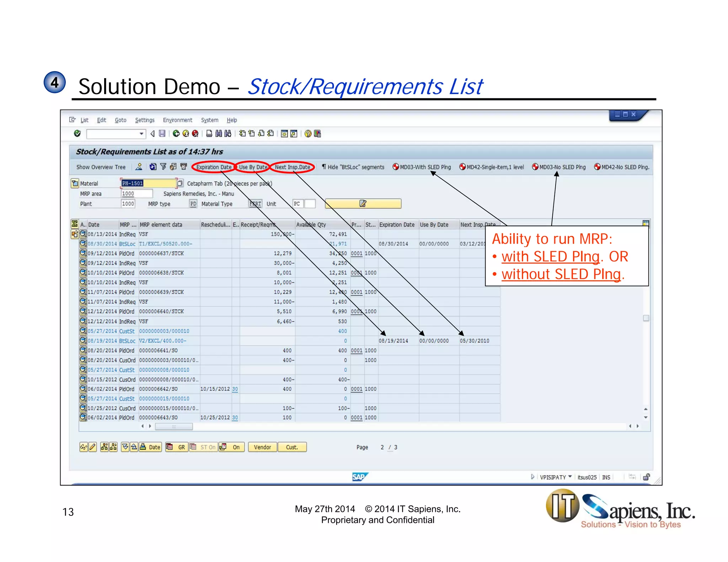Screen dimensions: 728x562
Task: Click the MRP area field 1000
Action: pyautogui.click(x=137, y=194)
